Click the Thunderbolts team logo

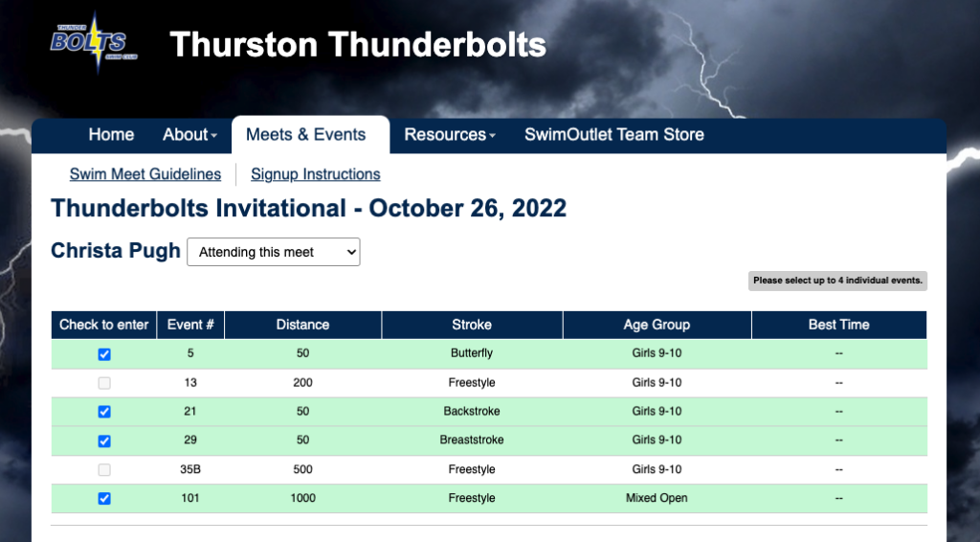(89, 43)
